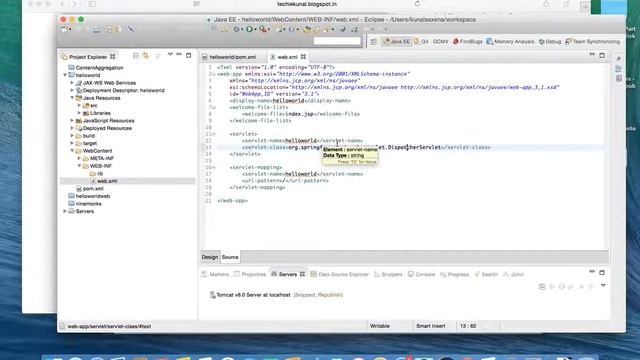This screenshot has height=360, width=640.
Task: Maximize the Project Explorer panel
Action: (189, 55)
